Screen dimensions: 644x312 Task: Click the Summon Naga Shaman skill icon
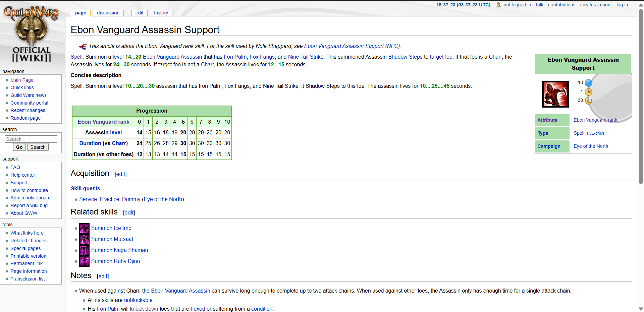point(84,250)
